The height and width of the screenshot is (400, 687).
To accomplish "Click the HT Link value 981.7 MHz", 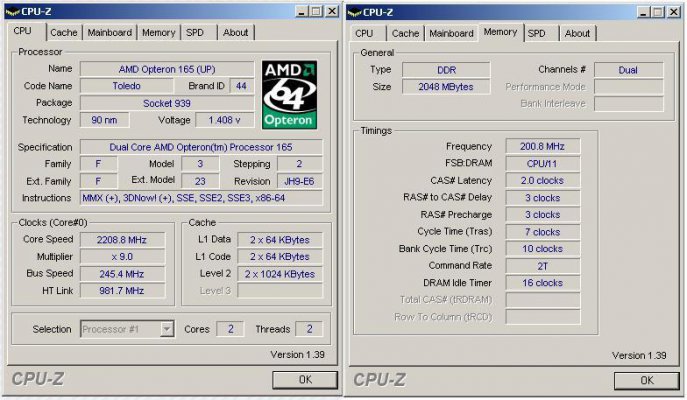I will 122,290.
